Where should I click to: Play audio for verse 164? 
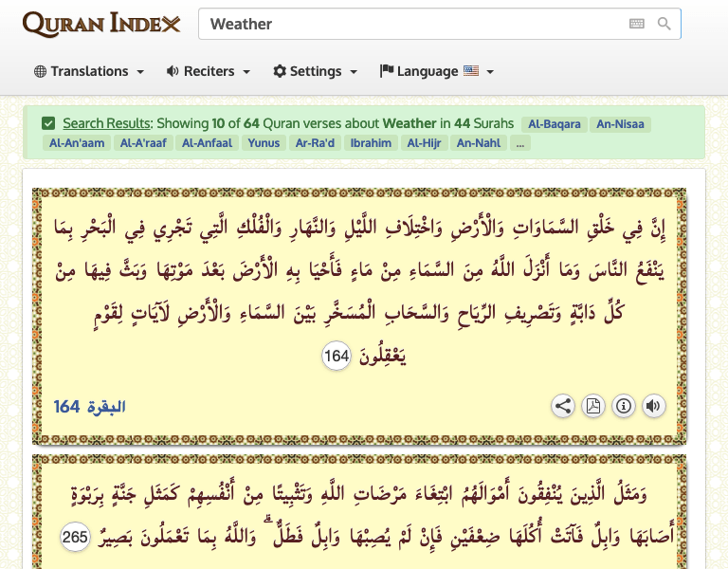(x=653, y=407)
